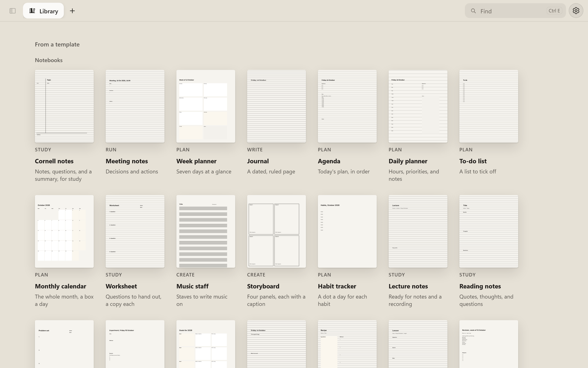Open the Storyboard template thumbnail

pos(277,231)
